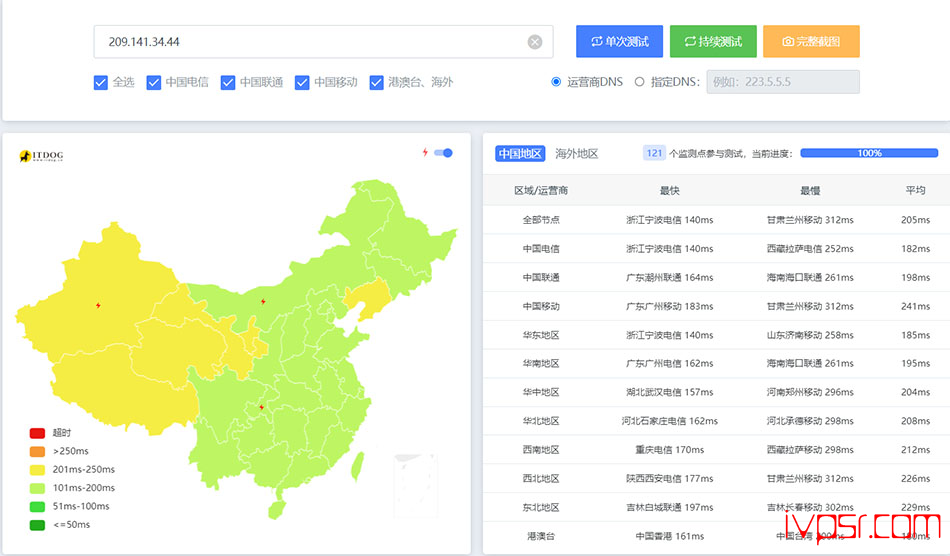
Task: Click the ITDOG logo
Action: click(41, 156)
